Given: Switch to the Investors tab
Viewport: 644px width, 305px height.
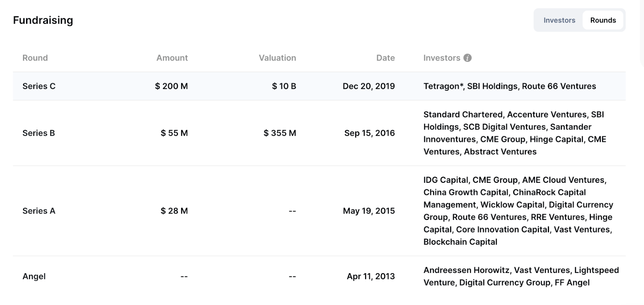Looking at the screenshot, I should coord(559,20).
